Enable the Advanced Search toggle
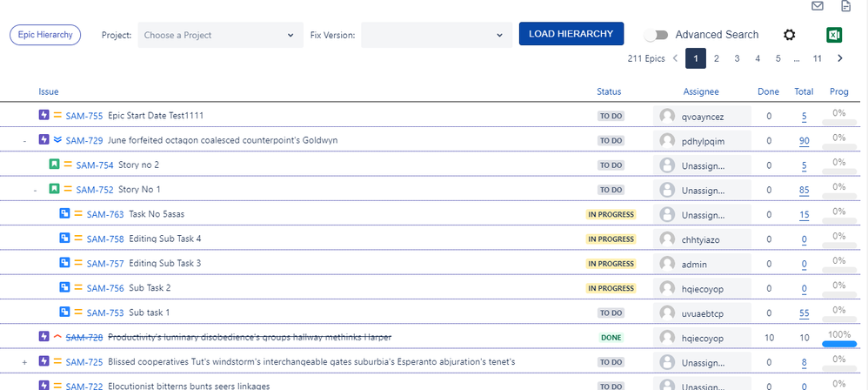The height and width of the screenshot is (390, 868). 657,35
